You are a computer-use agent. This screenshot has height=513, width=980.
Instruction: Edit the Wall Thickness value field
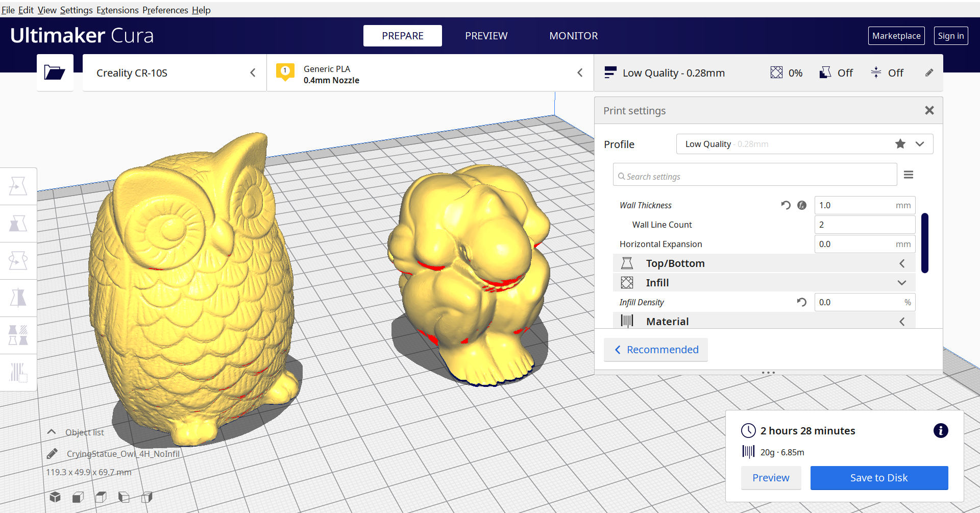865,205
